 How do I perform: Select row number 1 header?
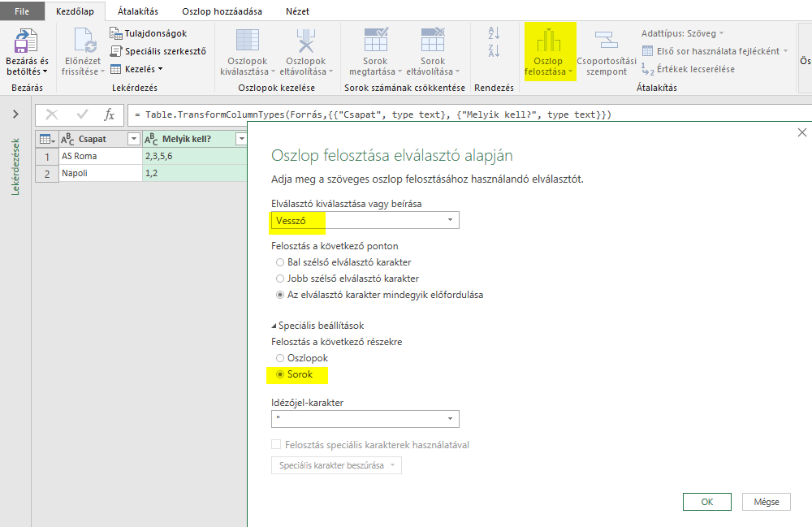(x=47, y=156)
